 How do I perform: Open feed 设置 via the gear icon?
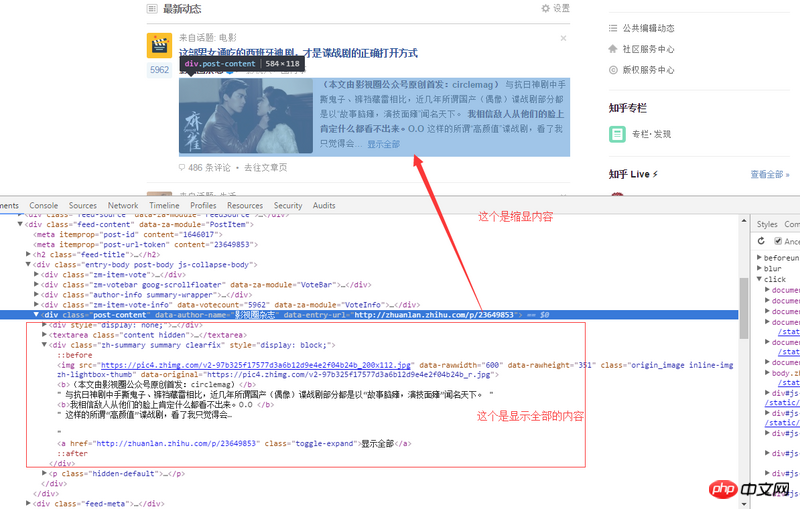(x=545, y=8)
